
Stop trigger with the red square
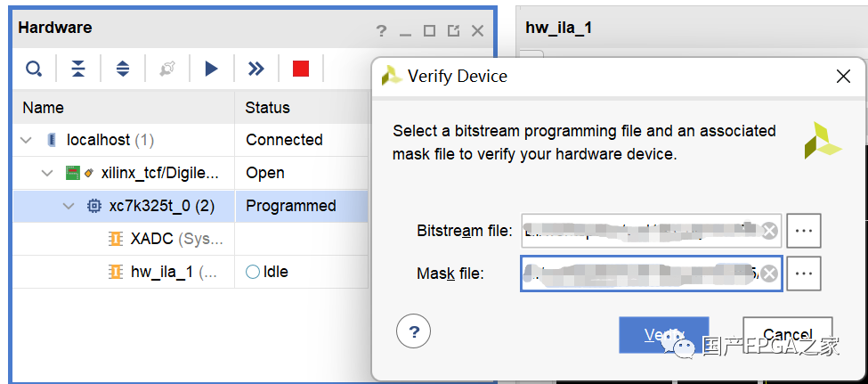click(301, 69)
